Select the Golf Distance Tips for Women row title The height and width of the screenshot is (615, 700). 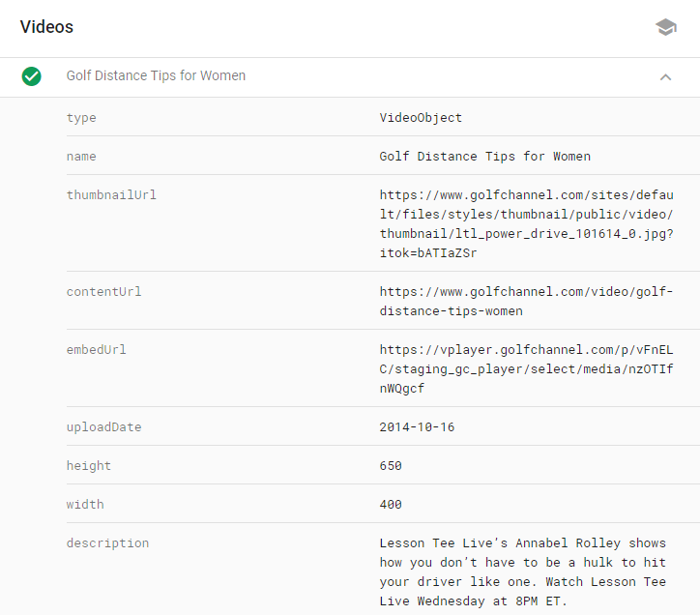(156, 75)
